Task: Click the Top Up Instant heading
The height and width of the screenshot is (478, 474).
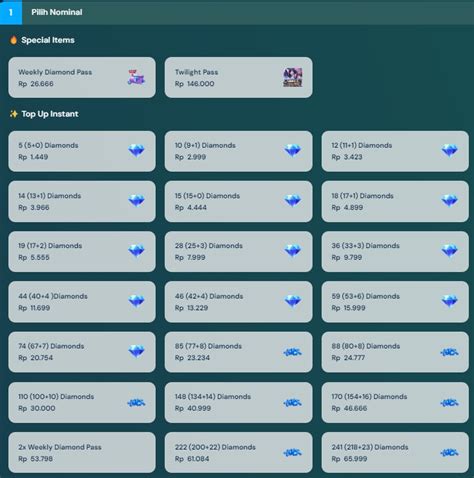Action: coord(50,114)
